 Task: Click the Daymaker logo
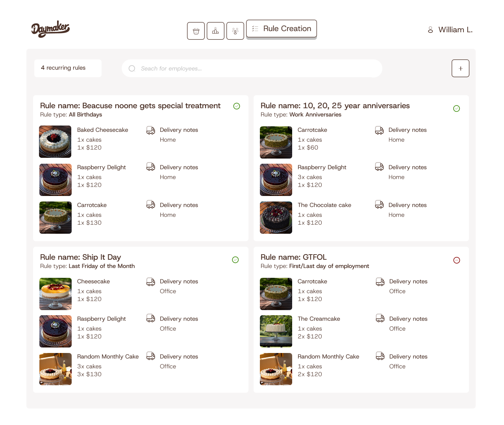coord(50,29)
